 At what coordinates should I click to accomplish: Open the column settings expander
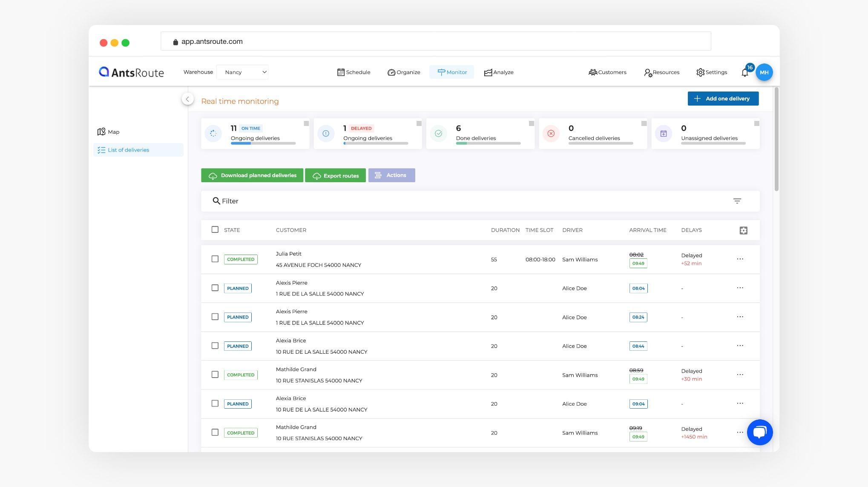coord(743,230)
